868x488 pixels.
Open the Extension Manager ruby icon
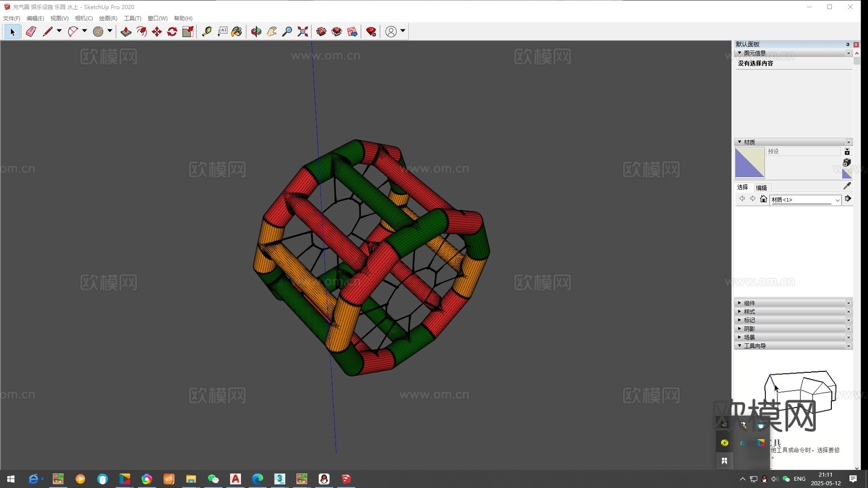[x=371, y=32]
